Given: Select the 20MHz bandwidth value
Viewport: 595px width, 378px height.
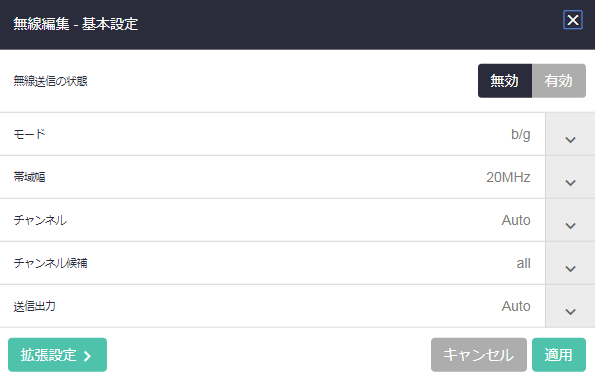Looking at the screenshot, I should [x=508, y=177].
